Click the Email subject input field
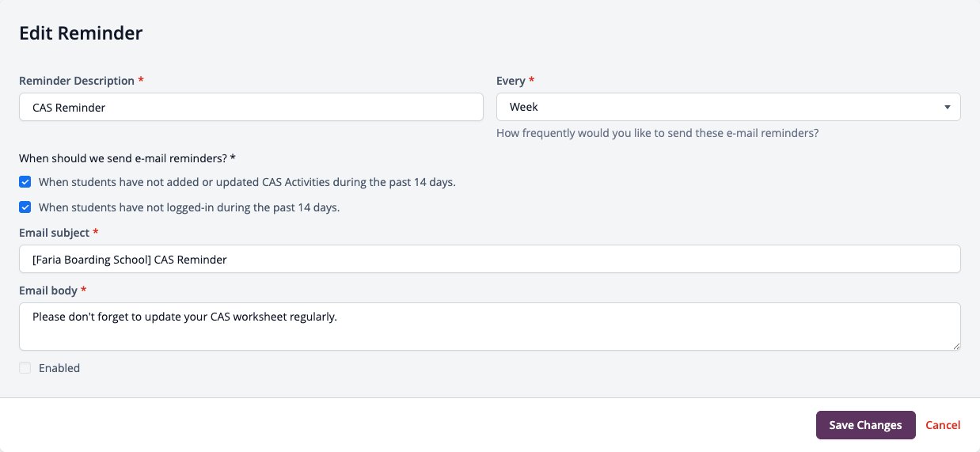The width and height of the screenshot is (980, 452). [490, 259]
